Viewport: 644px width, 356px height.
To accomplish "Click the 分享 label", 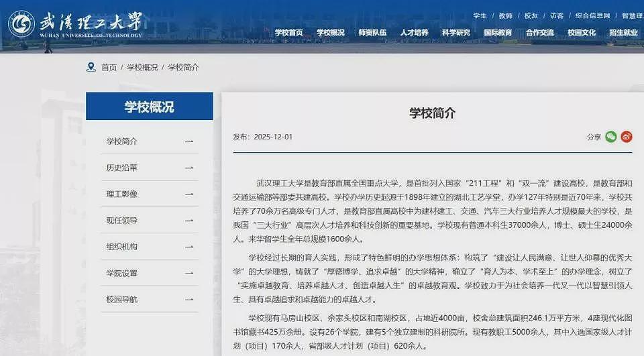I will (594, 137).
